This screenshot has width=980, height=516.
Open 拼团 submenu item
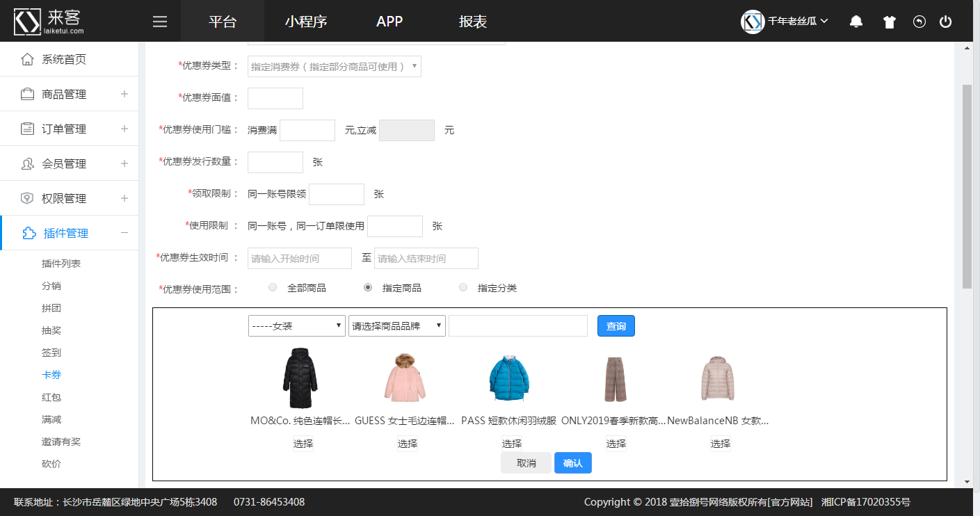(51, 308)
